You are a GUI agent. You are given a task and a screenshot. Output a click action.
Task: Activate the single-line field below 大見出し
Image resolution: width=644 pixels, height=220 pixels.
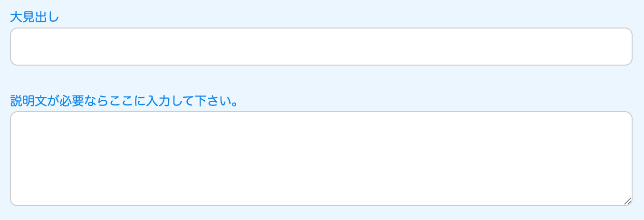point(321,47)
